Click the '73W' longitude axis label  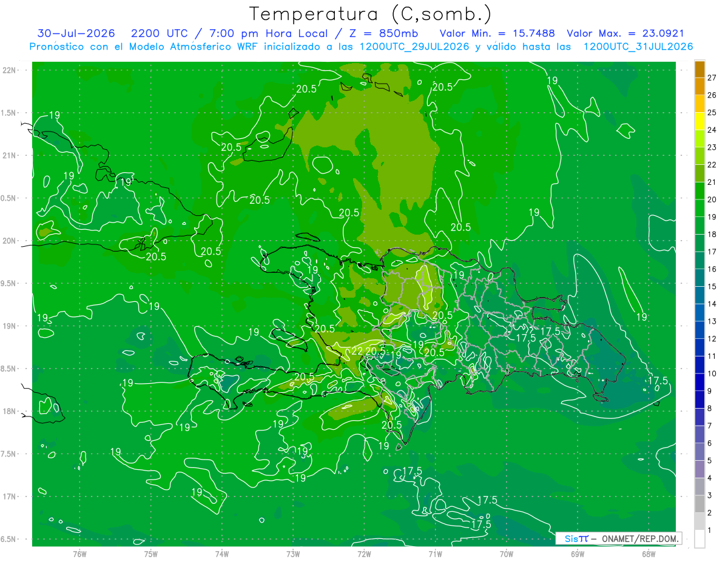pyautogui.click(x=293, y=554)
